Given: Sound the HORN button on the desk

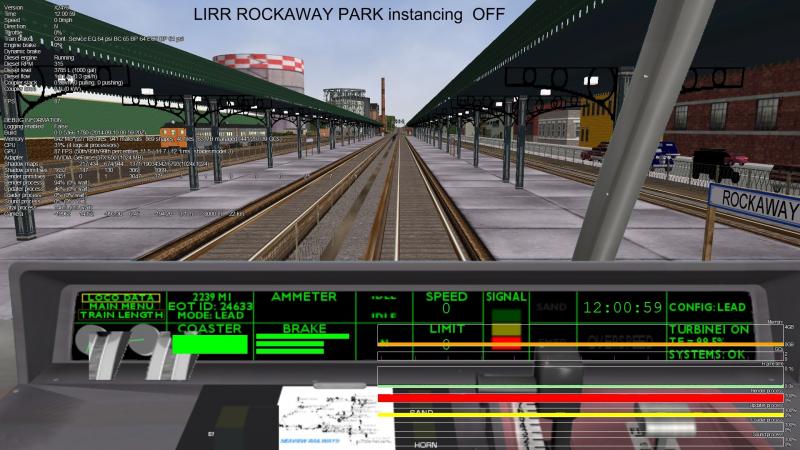Looking at the screenshot, I should coord(426,445).
